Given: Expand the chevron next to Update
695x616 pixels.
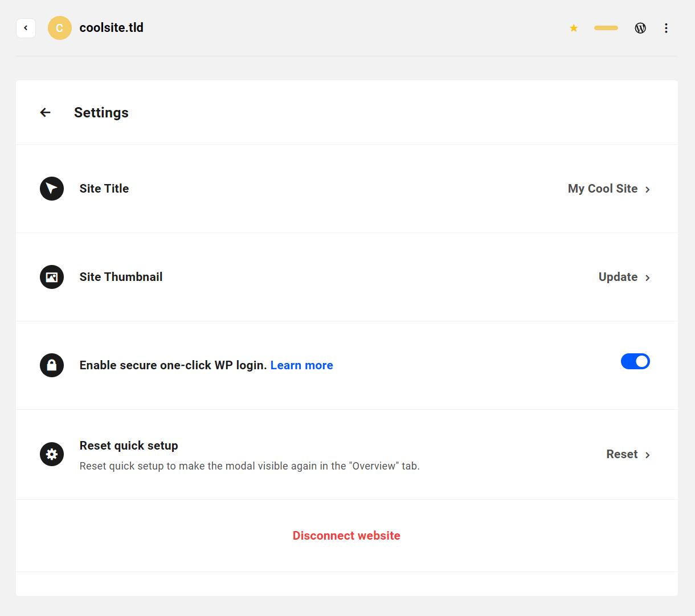Looking at the screenshot, I should pyautogui.click(x=648, y=278).
